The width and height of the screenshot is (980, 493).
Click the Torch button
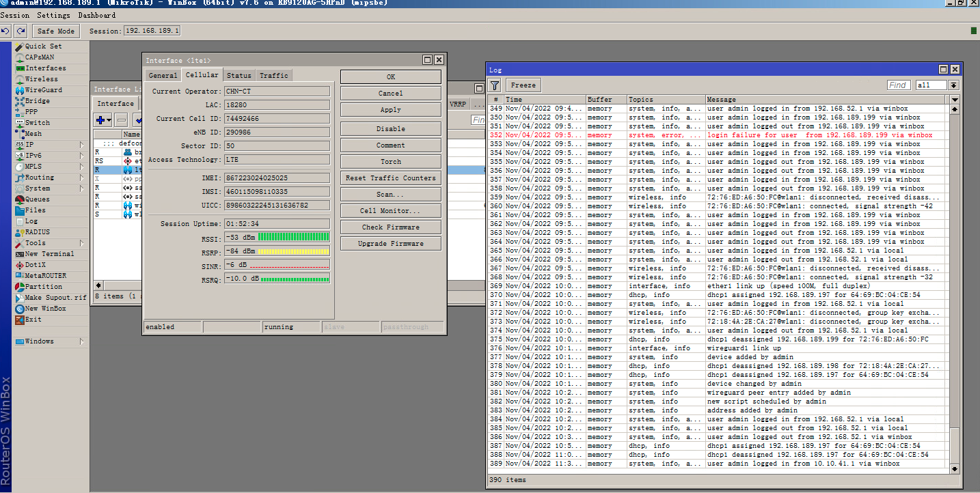tap(391, 162)
